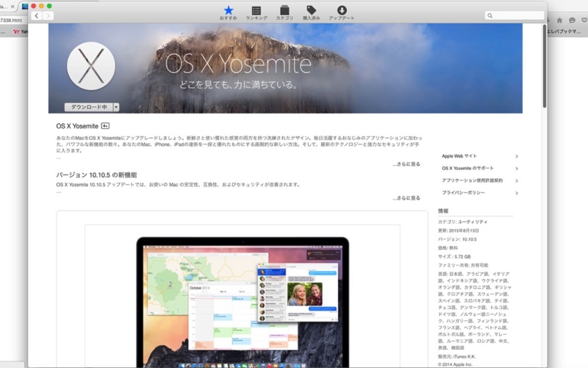The width and height of the screenshot is (588, 368).
Task: Close the browser tab behind App Store
Action: 12,7
